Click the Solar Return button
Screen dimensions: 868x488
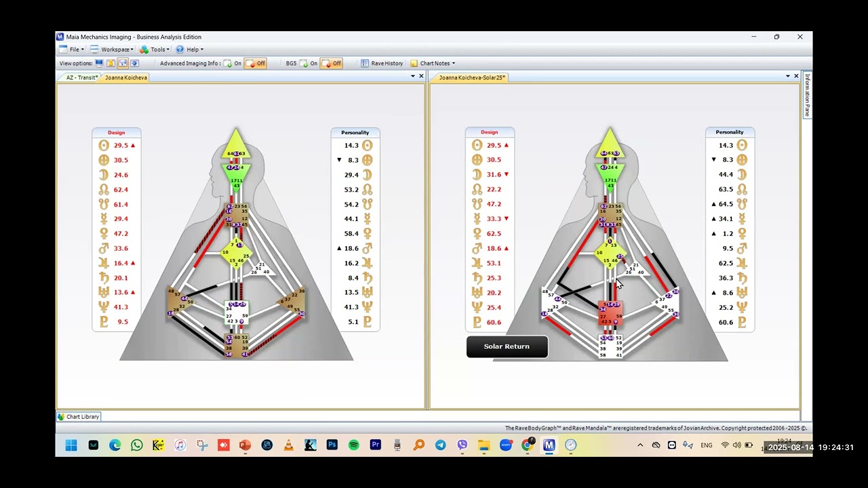point(507,346)
